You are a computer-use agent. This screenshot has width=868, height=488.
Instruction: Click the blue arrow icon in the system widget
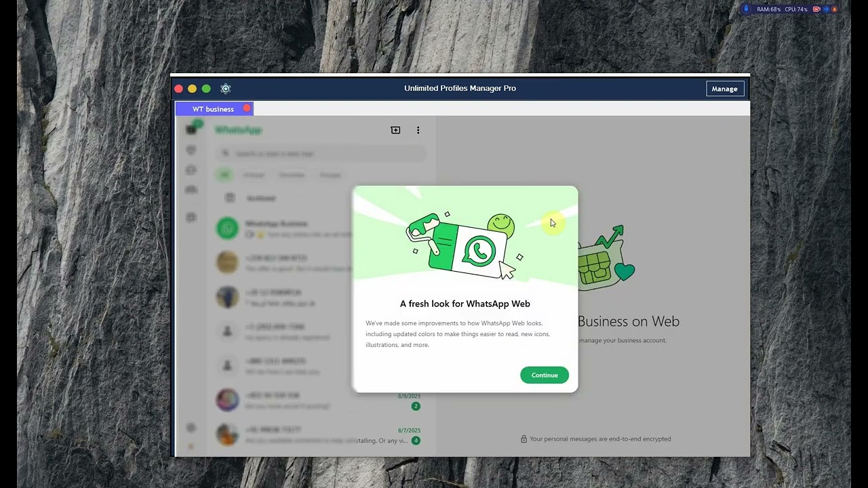(826, 9)
